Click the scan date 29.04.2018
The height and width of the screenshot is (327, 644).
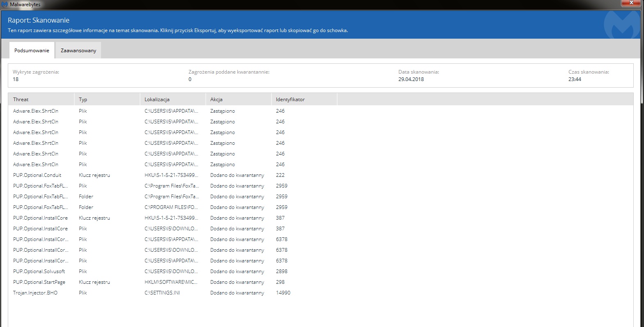[411, 79]
